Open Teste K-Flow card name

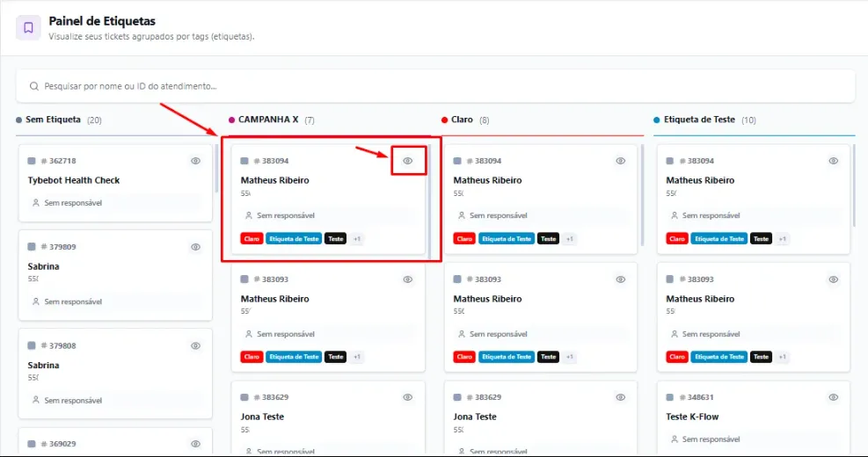click(x=692, y=417)
